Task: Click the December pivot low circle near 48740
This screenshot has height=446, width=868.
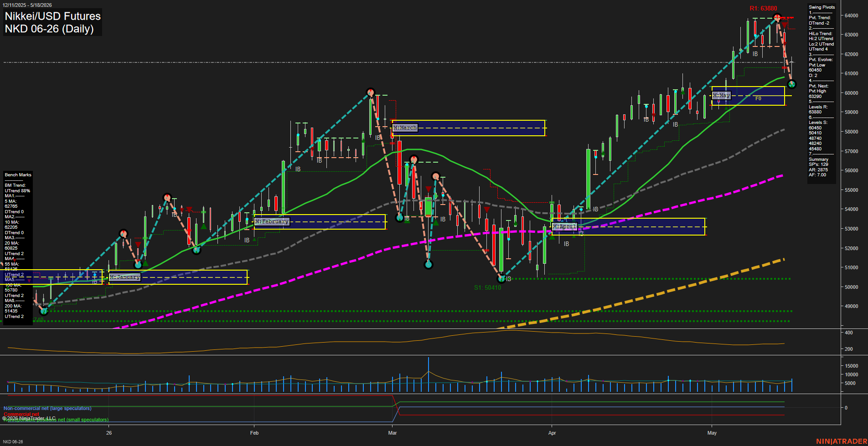Action: click(44, 311)
